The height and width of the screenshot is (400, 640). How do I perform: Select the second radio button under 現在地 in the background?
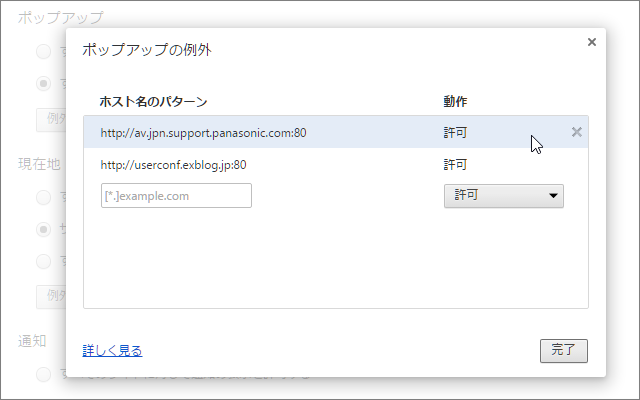44,229
